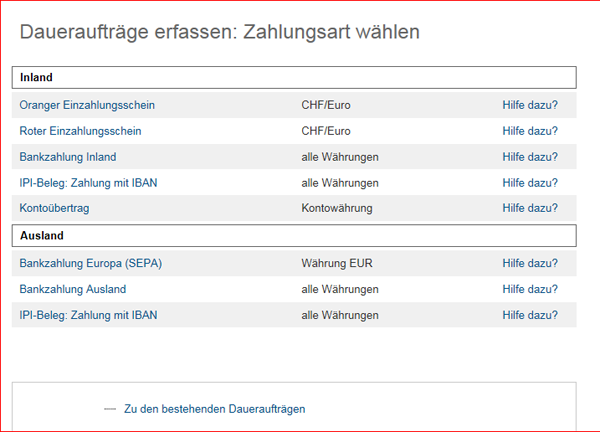
Task: Choose IPI-Beleg: Zahlung mit IBAN under Inland
Action: point(88,183)
